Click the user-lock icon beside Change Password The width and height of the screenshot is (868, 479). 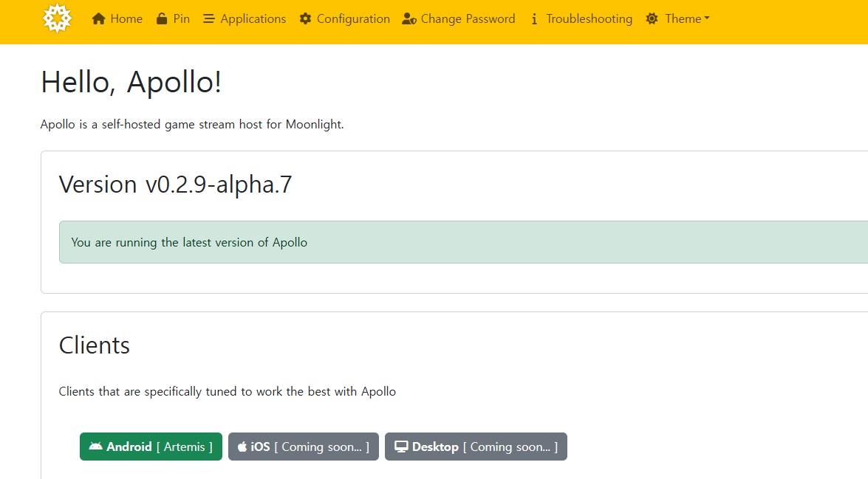(x=409, y=19)
